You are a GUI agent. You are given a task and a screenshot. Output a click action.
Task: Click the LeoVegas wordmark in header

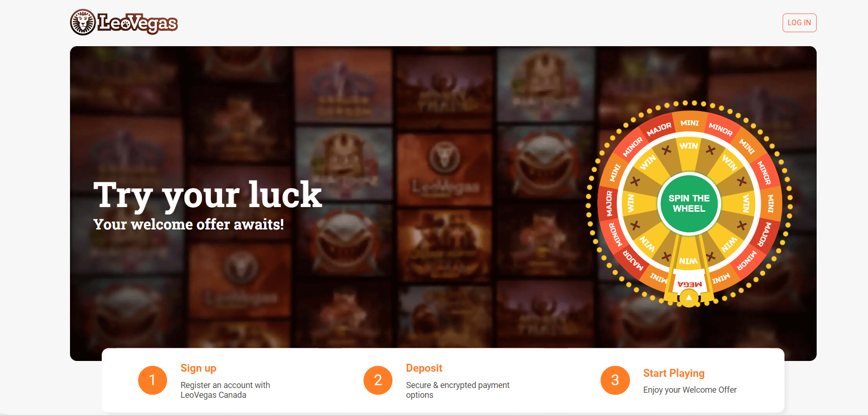[138, 23]
